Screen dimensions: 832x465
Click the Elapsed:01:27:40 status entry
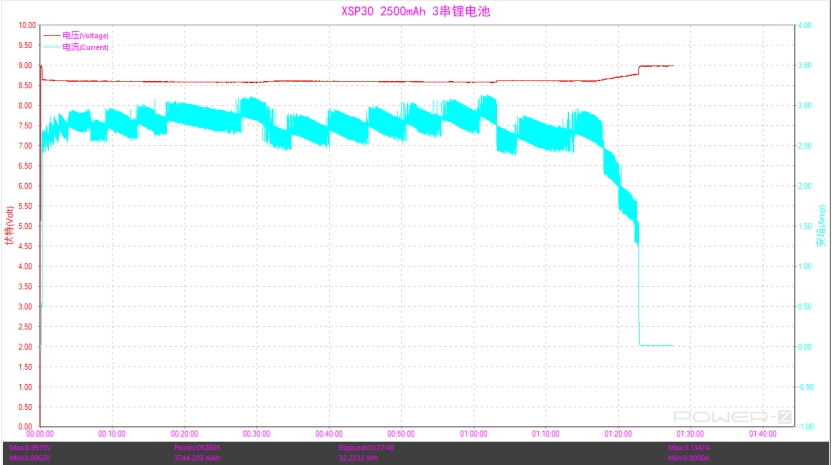366,448
